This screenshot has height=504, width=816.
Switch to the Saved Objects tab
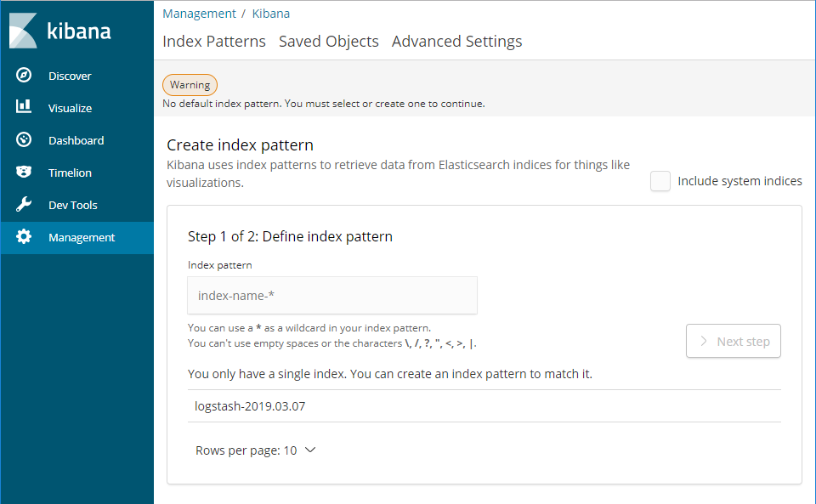[x=328, y=41]
